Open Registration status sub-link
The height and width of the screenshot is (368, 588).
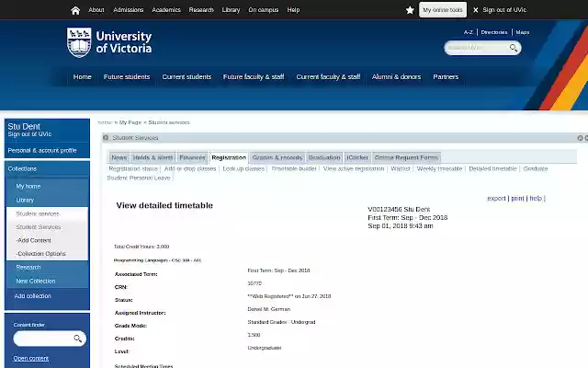(133, 169)
